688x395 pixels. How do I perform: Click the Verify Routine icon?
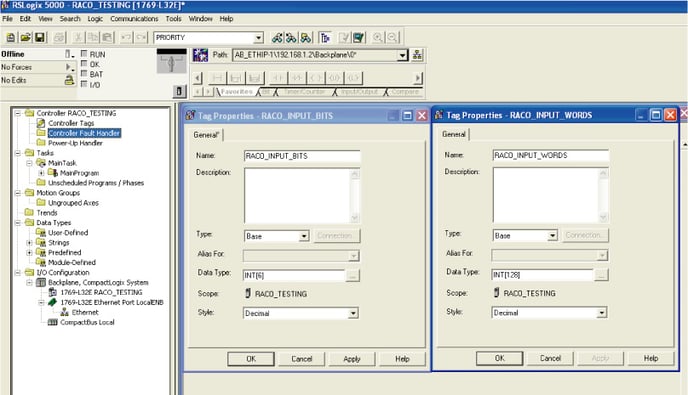(344, 38)
